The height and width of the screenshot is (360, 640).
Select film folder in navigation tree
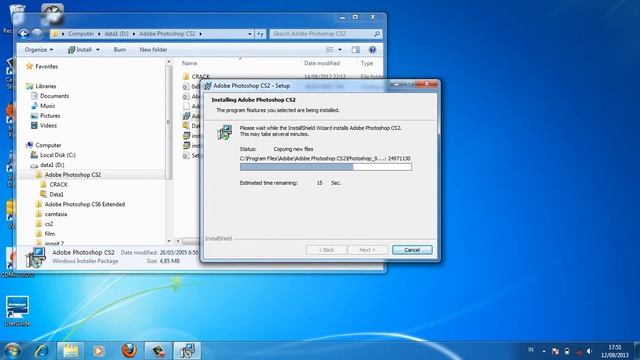click(49, 233)
